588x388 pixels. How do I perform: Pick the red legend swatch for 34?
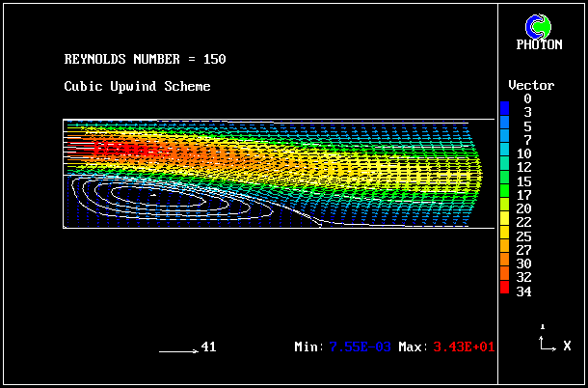pos(505,291)
